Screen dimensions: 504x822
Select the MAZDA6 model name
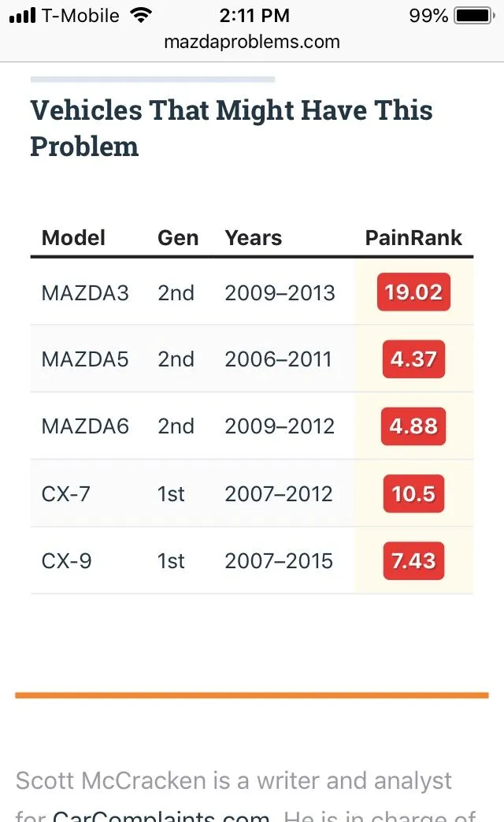pos(85,426)
